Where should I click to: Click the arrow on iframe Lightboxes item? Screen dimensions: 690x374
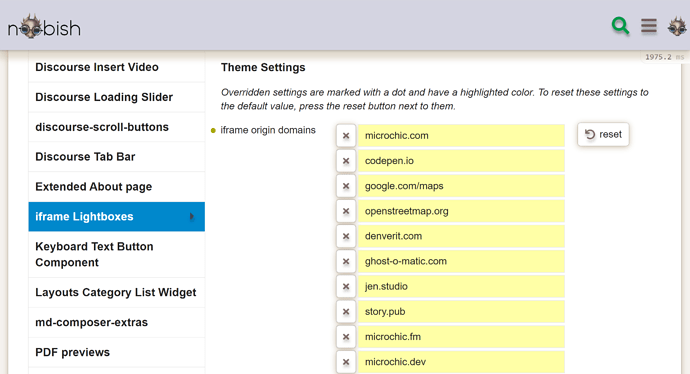[191, 216]
